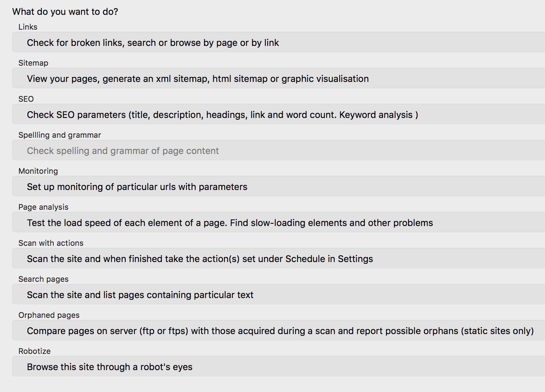Click the Orphaned pages label
Screen dimensions: 545x392
49,315
